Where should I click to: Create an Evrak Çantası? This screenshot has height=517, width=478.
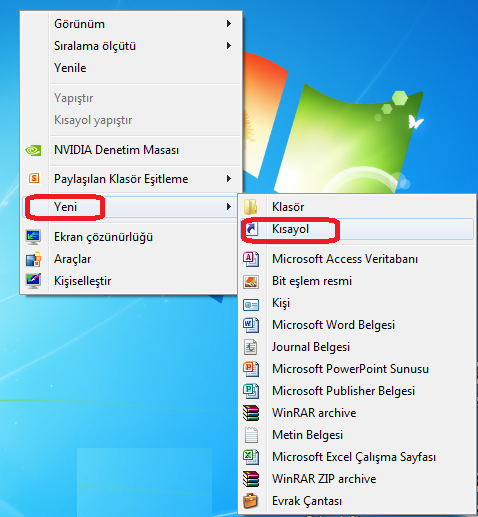[x=357, y=501]
